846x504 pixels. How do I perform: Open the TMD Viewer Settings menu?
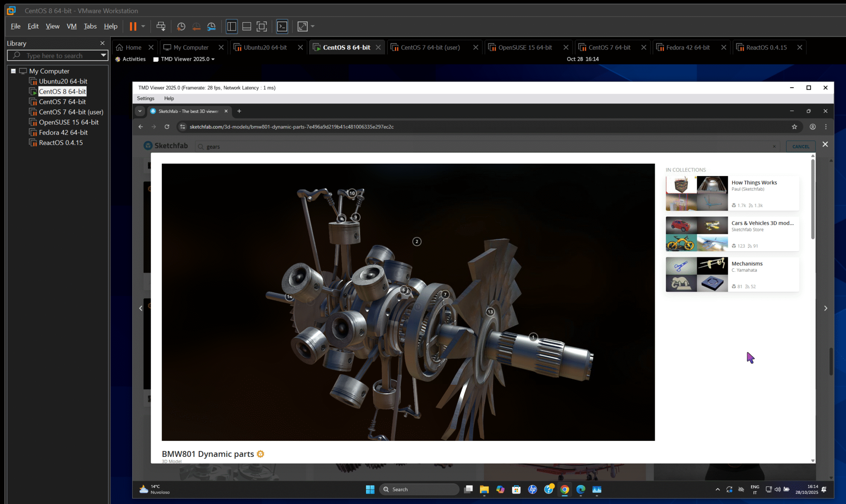tap(145, 98)
